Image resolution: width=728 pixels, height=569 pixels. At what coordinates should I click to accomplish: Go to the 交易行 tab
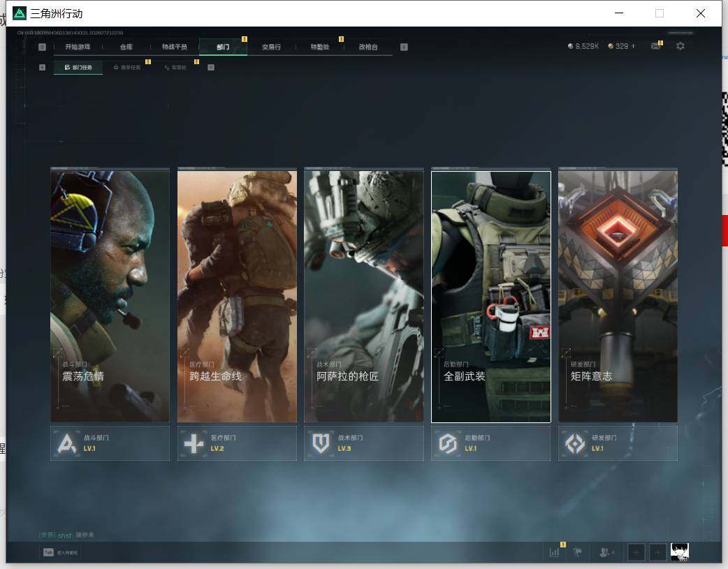(x=271, y=47)
